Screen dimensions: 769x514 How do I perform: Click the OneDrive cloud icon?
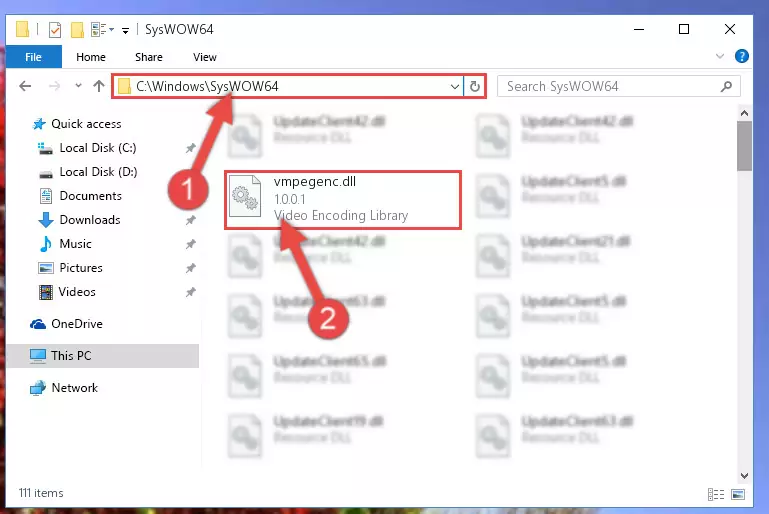click(x=38, y=324)
